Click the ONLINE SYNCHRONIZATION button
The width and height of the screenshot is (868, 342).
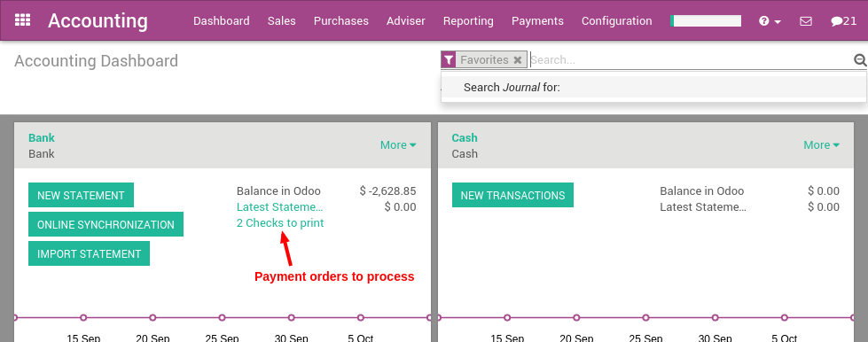[106, 225]
